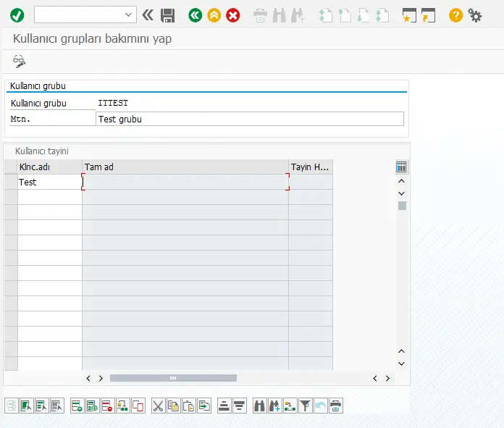
Task: Click the green Enter checkmark icon
Action: coord(17,14)
